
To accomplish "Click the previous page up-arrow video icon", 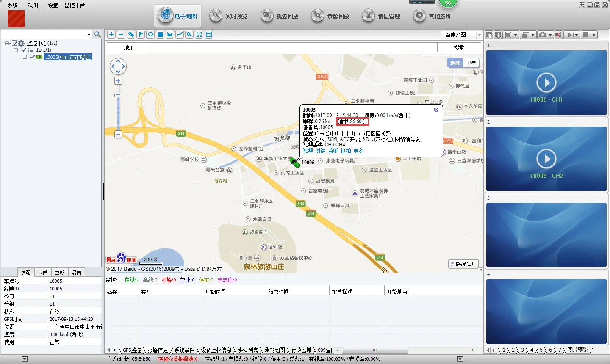I will [489, 35].
